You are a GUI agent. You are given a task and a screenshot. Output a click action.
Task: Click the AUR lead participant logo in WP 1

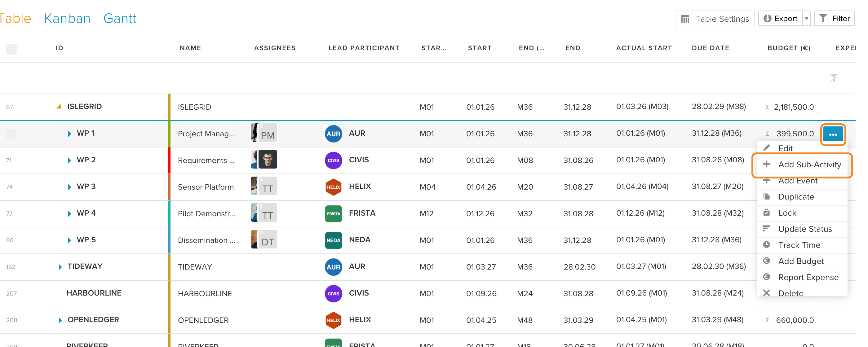point(333,134)
